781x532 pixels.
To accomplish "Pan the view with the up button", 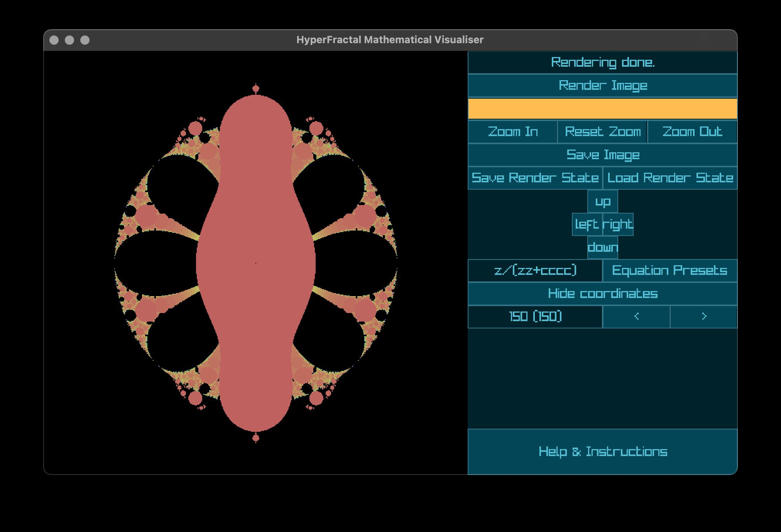I will [602, 201].
